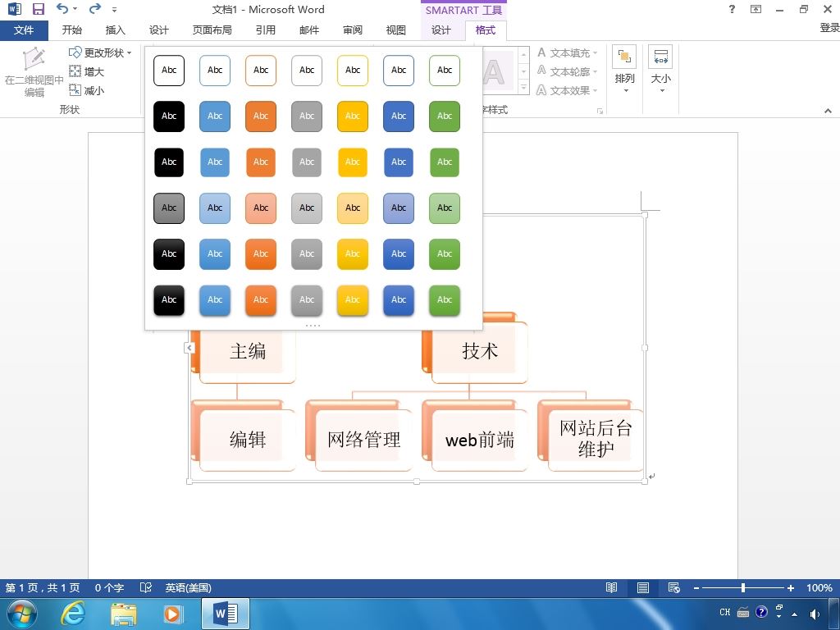Viewport: 840px width, 630px height.
Task: Click 在二维视图中编辑 button
Action: pyautogui.click(x=34, y=72)
